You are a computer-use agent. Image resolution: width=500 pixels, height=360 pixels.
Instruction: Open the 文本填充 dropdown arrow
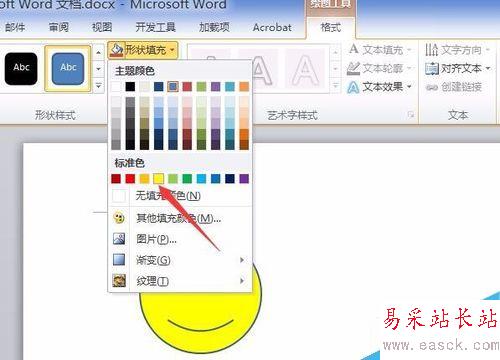coord(409,50)
